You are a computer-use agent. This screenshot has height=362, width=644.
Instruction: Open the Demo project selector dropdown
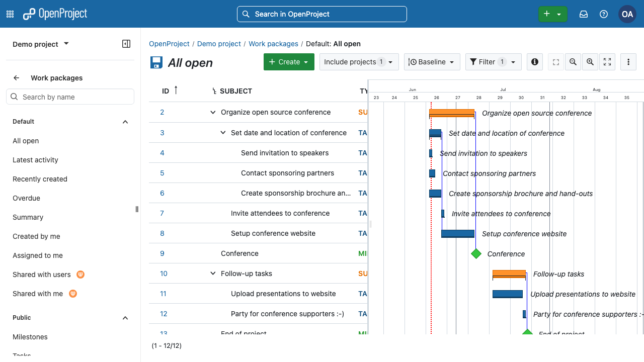[41, 44]
